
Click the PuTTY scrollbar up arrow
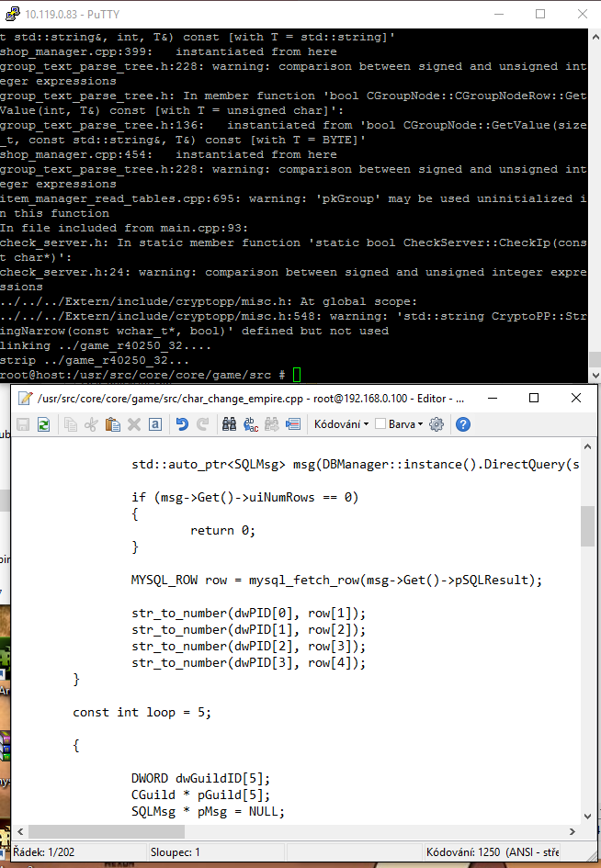[595, 37]
